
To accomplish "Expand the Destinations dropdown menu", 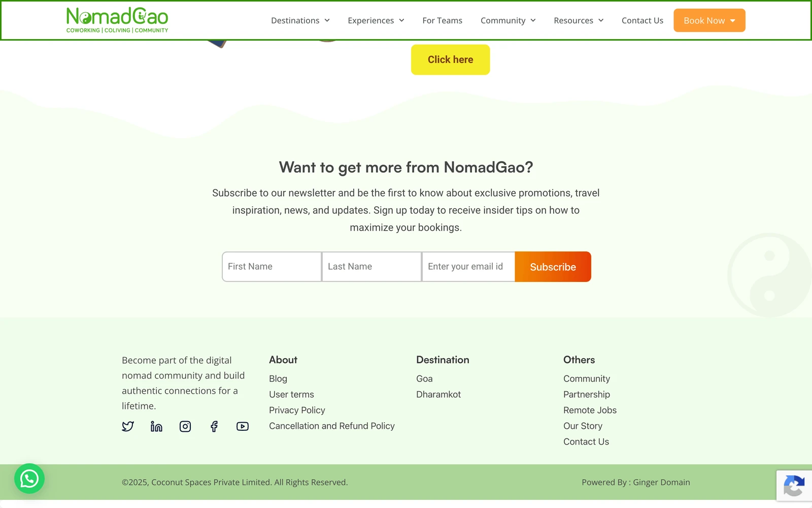I will [x=300, y=20].
